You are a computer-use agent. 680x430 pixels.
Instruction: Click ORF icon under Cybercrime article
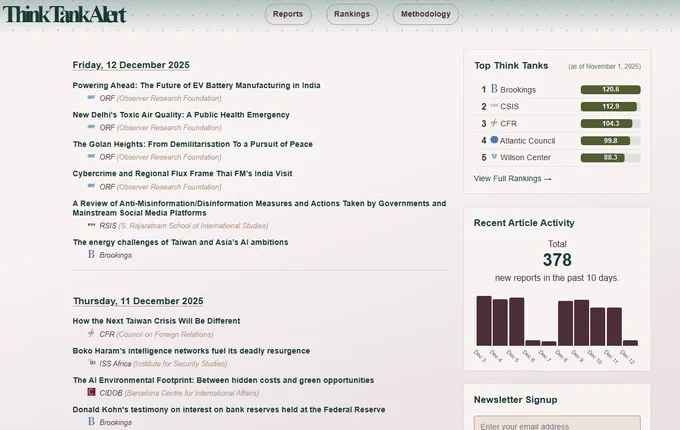pos(91,186)
